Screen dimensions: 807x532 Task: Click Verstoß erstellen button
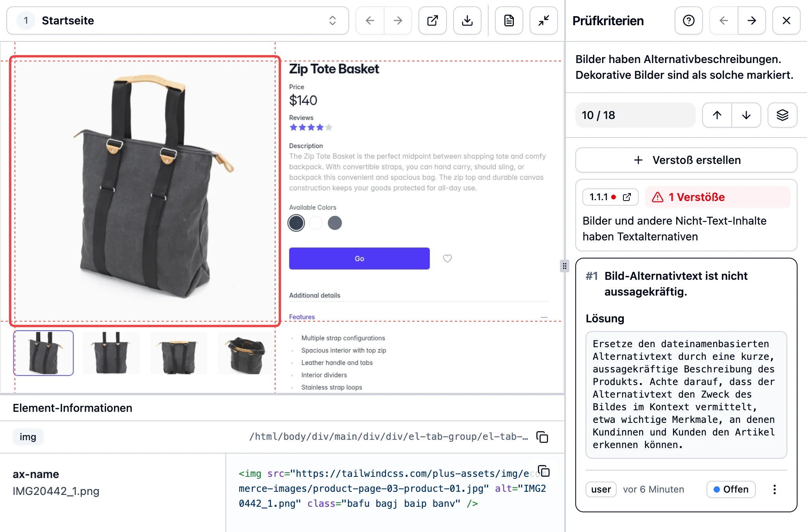pos(686,160)
